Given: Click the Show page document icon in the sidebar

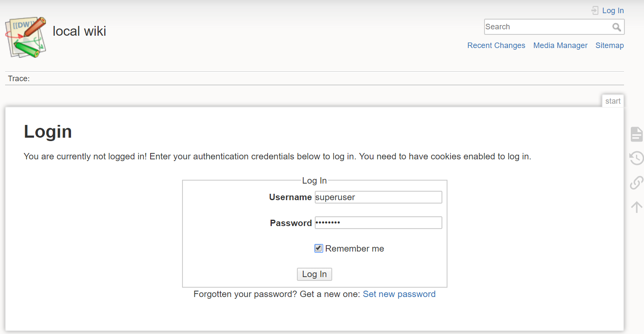Looking at the screenshot, I should (x=636, y=134).
